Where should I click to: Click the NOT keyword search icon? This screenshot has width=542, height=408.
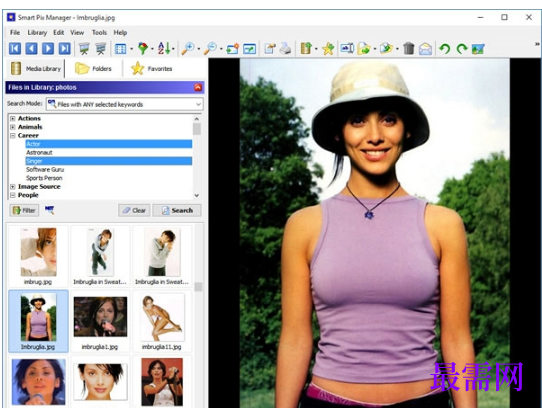(49, 210)
